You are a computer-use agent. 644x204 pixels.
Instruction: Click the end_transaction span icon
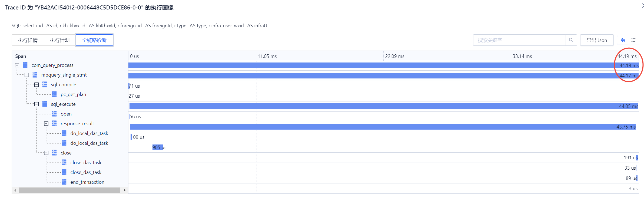tap(64, 182)
